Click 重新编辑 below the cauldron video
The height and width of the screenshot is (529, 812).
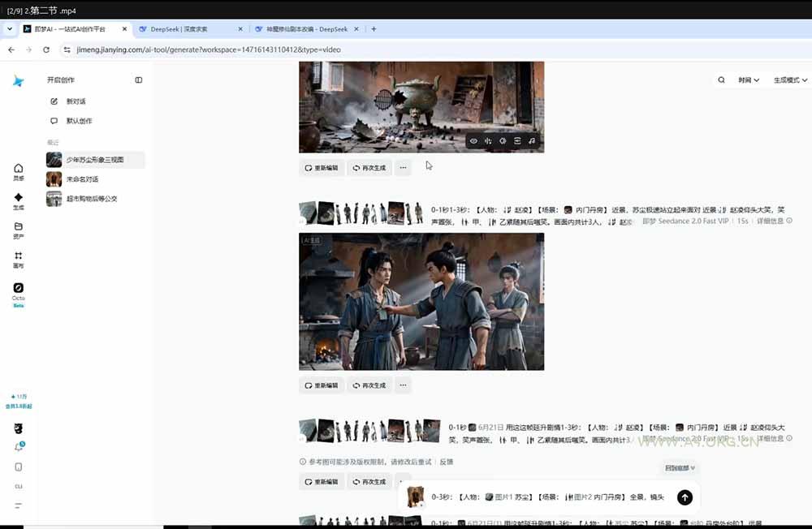pyautogui.click(x=321, y=168)
